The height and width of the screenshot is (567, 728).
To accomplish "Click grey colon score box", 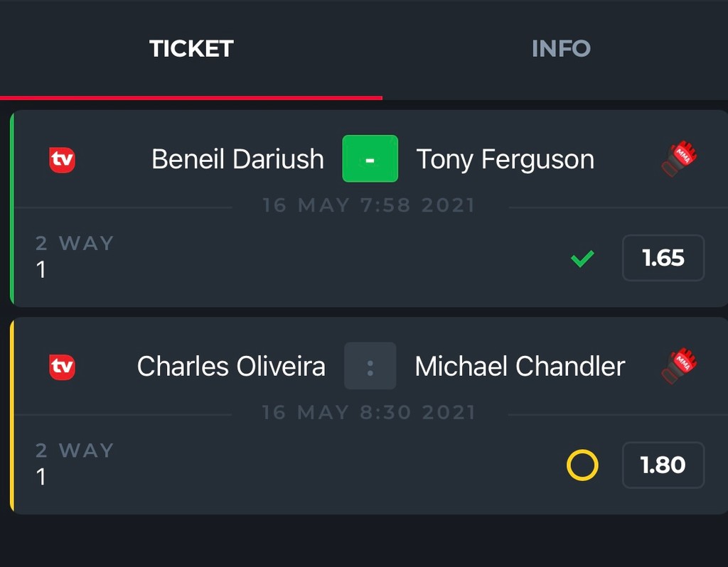I will (x=370, y=366).
